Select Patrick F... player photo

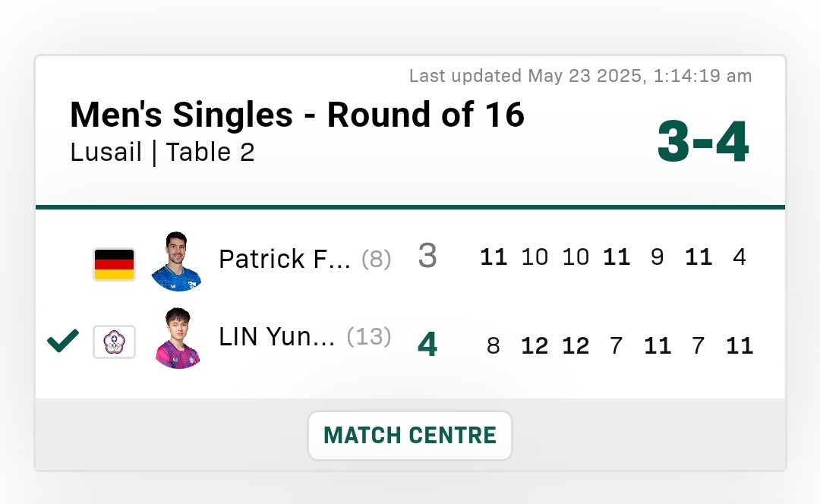pos(176,261)
